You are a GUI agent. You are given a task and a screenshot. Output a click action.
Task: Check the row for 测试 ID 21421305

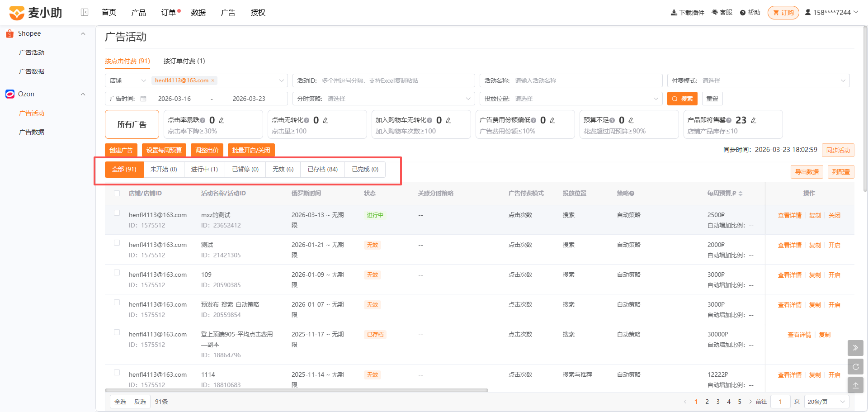(x=117, y=242)
